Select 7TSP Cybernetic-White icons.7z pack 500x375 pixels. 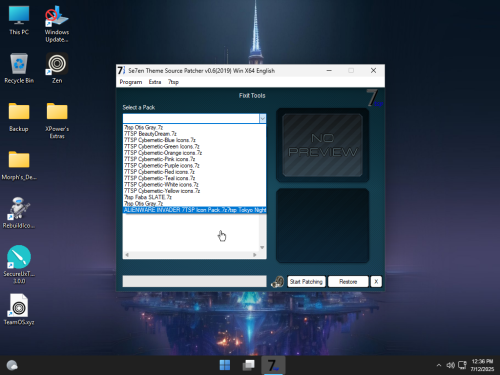click(x=195, y=184)
